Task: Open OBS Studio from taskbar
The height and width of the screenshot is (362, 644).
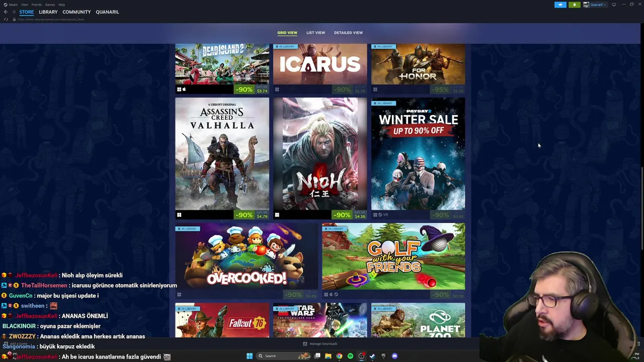Action: click(x=361, y=356)
